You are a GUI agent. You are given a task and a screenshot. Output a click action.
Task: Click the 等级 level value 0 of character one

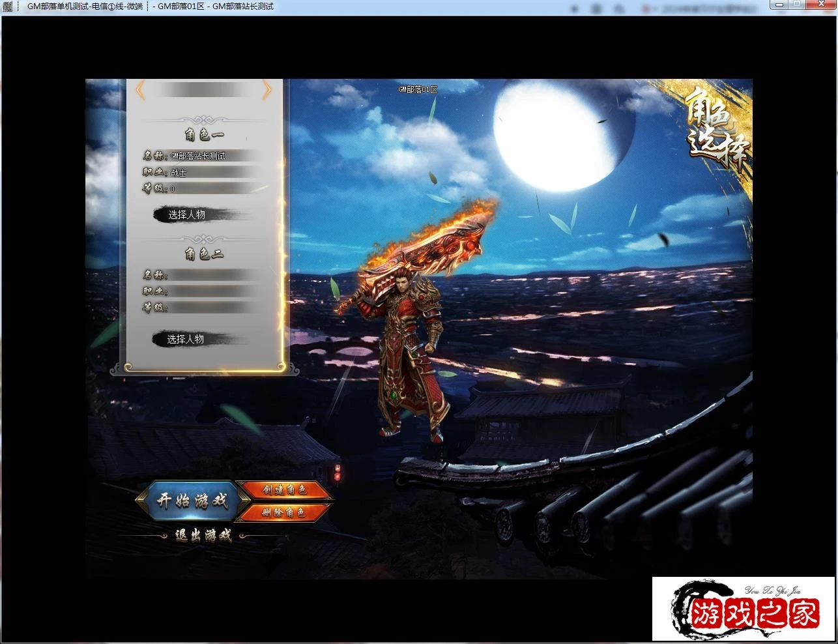[172, 189]
